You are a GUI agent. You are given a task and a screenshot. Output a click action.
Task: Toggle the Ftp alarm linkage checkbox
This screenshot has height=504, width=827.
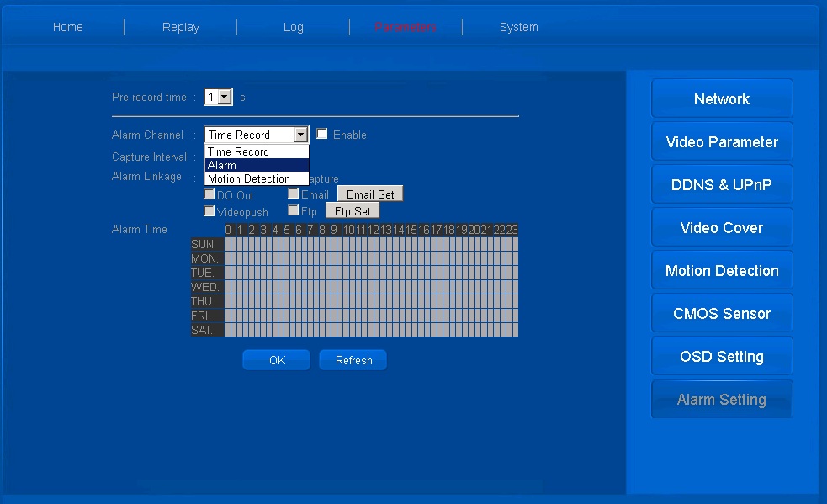(294, 210)
